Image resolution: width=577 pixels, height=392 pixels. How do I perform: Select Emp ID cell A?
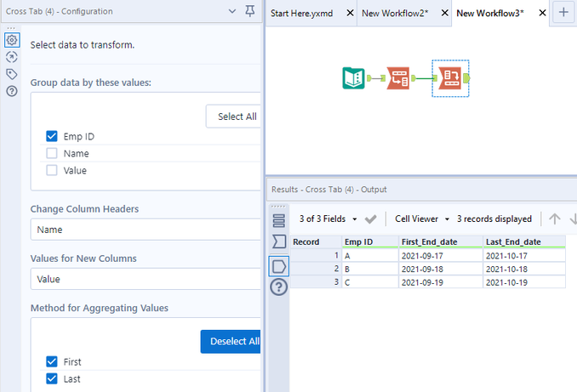pos(370,256)
